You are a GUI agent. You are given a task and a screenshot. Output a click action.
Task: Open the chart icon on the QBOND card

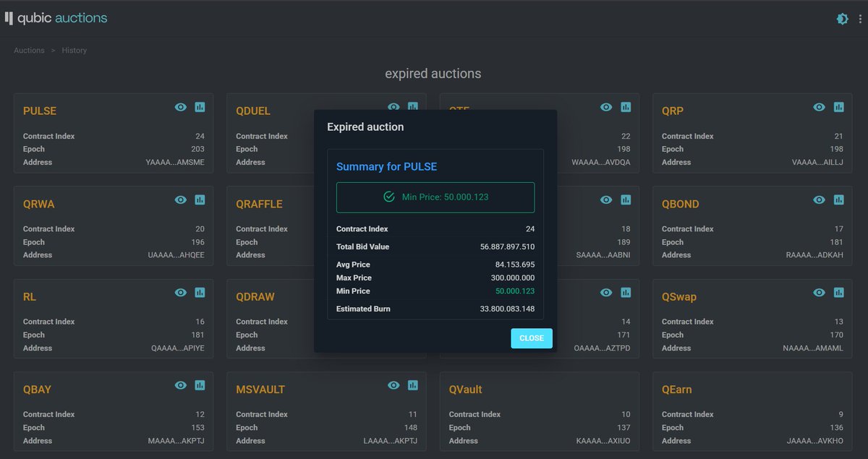click(838, 200)
